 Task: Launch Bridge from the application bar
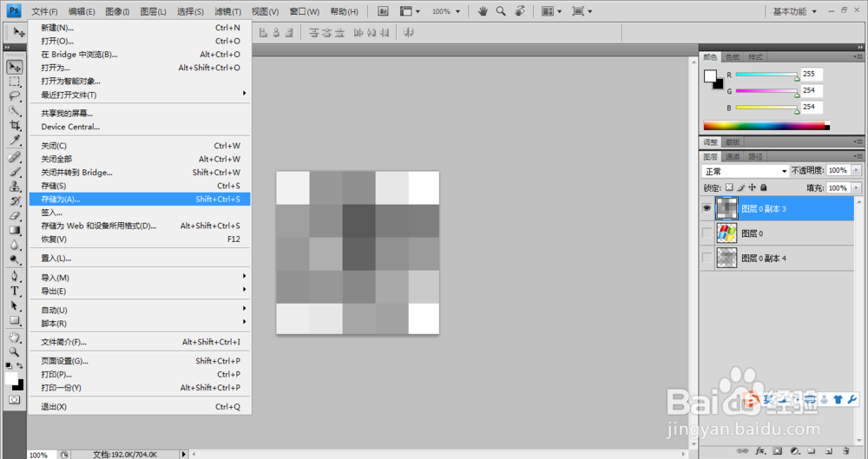pos(383,11)
